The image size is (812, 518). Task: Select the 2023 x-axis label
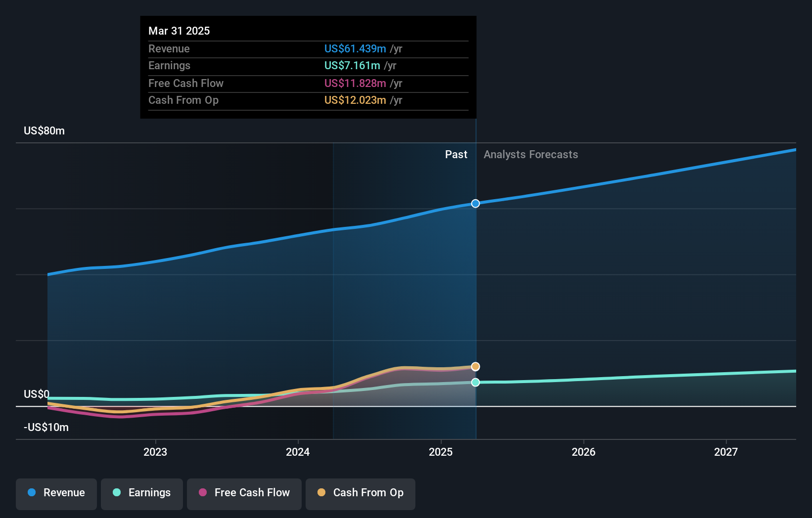tap(155, 452)
